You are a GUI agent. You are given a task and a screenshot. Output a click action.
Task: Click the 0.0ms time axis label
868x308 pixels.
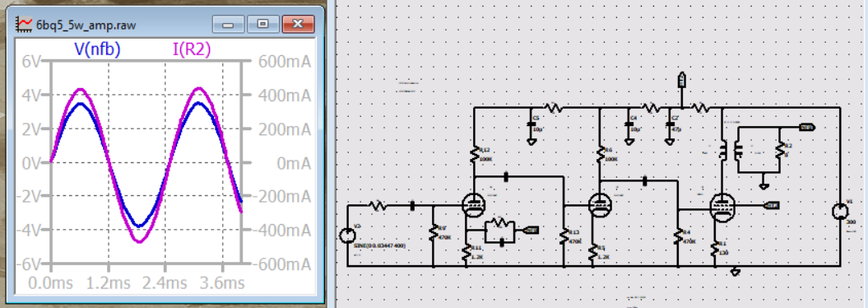(x=50, y=283)
